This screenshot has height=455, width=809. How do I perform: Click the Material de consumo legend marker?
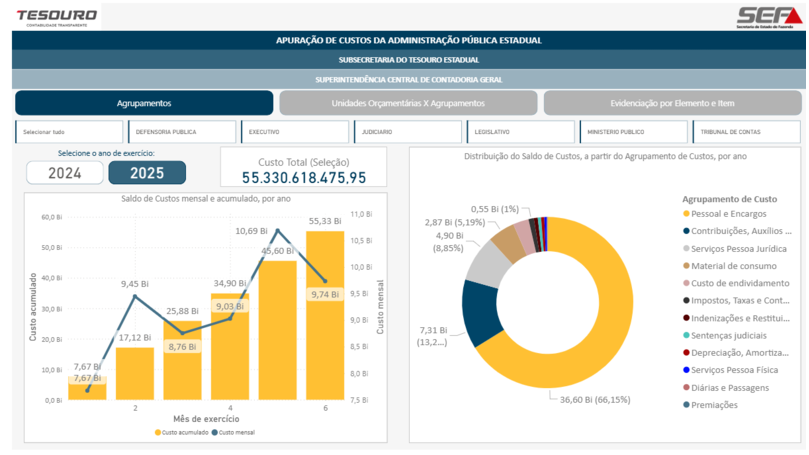click(x=686, y=266)
